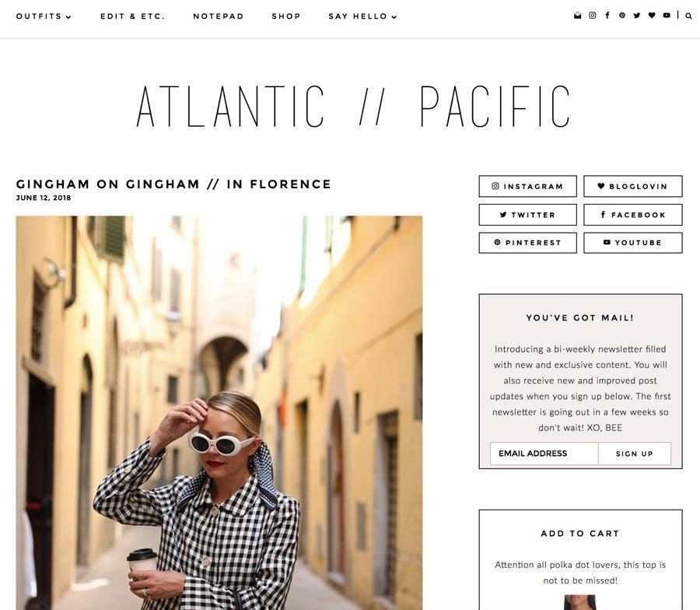Click the Facebook icon in top bar

click(x=607, y=16)
